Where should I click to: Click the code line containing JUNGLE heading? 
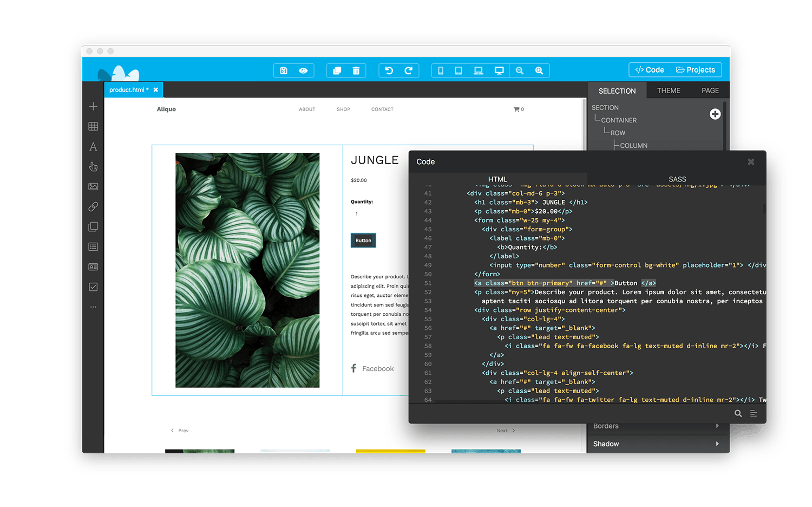coord(531,203)
